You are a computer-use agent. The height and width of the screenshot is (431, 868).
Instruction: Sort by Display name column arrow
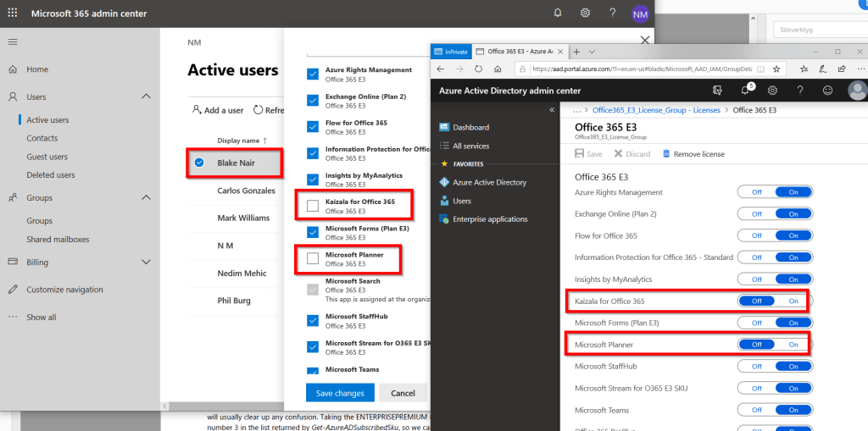(x=264, y=141)
